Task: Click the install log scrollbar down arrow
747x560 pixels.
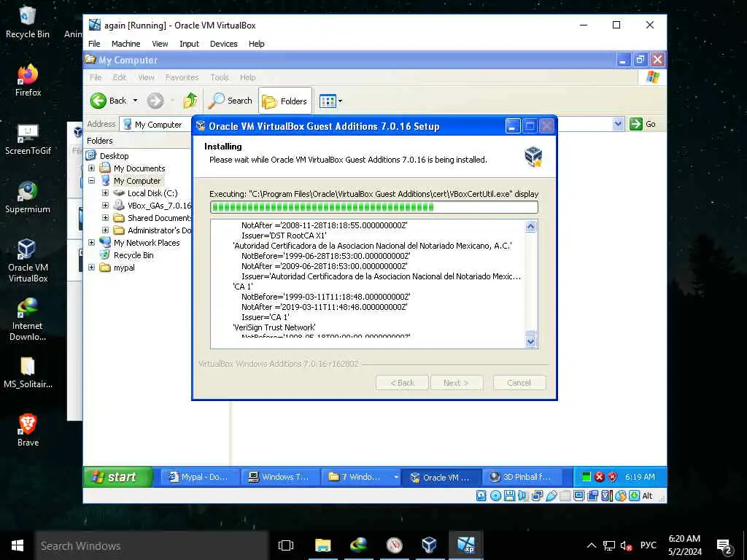Action: 530,341
